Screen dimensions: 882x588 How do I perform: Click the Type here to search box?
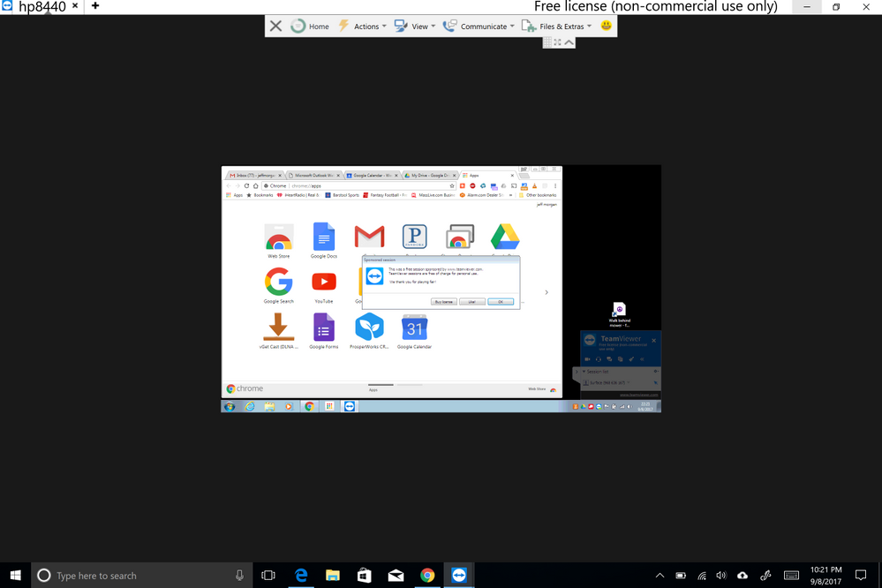click(142, 575)
